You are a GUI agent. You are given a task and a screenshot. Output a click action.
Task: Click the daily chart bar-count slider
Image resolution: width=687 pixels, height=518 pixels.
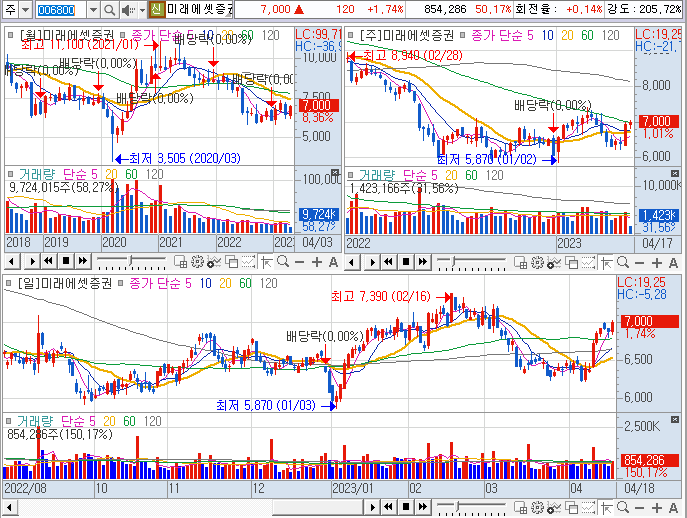[x=471, y=507]
